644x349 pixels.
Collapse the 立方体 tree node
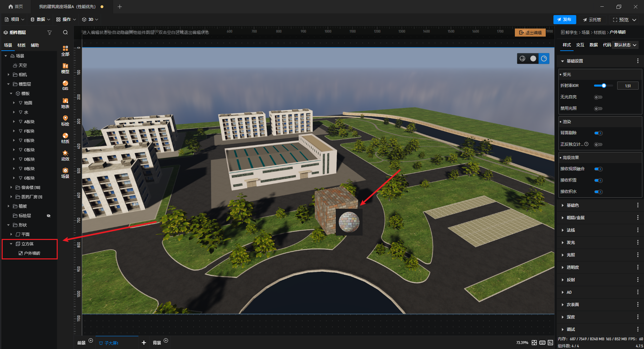point(11,244)
